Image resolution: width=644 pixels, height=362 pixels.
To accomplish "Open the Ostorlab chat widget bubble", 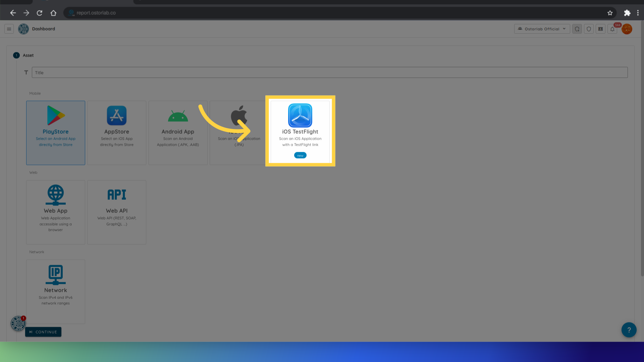I will click(18, 323).
